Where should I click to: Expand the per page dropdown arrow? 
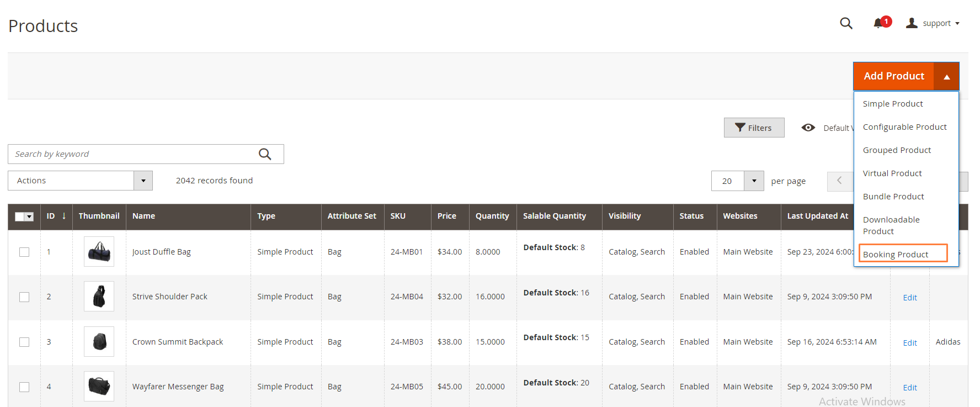(754, 181)
